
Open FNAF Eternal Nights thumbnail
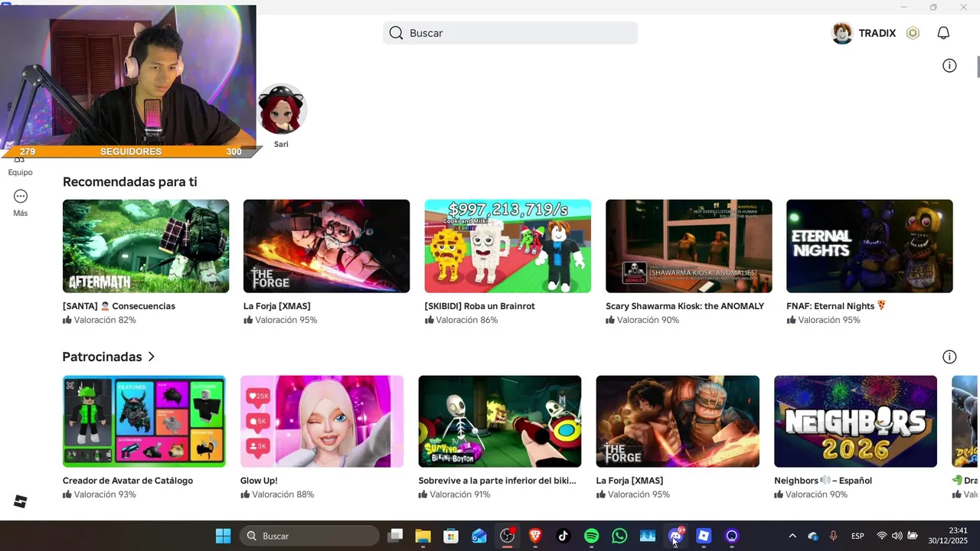(x=869, y=246)
